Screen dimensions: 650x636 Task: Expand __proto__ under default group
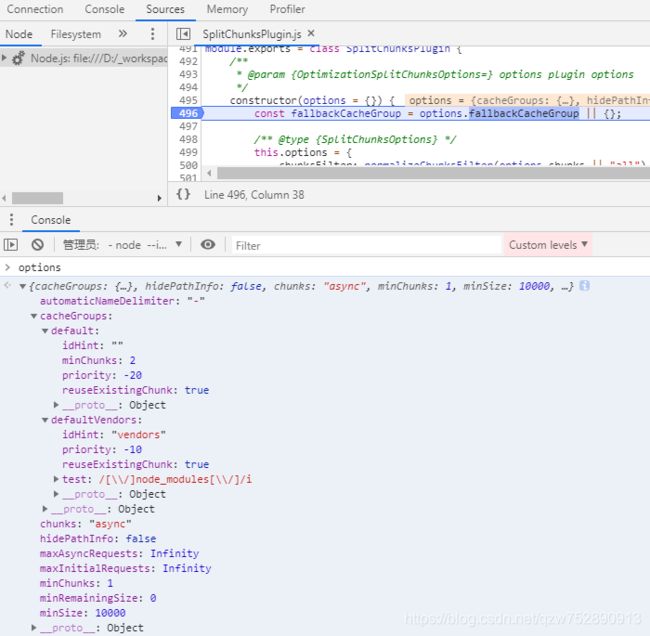click(56, 405)
